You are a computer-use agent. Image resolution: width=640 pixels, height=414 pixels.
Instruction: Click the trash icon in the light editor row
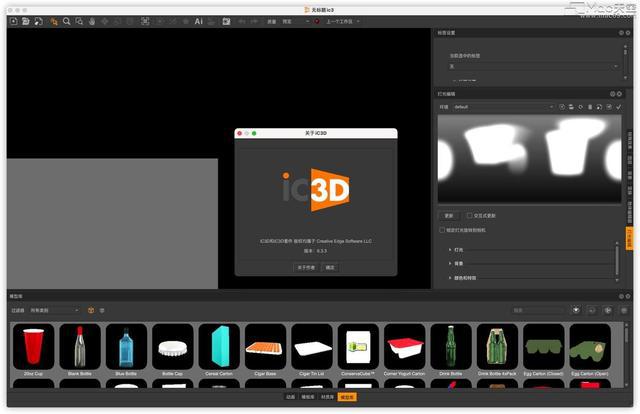[590, 107]
